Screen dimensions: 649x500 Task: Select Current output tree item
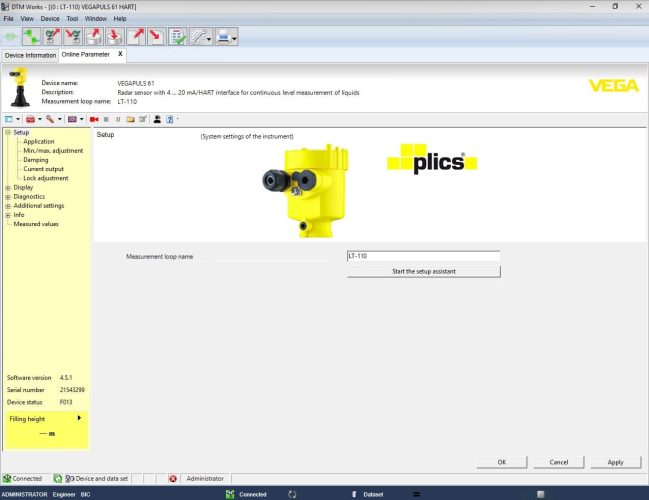[43, 169]
